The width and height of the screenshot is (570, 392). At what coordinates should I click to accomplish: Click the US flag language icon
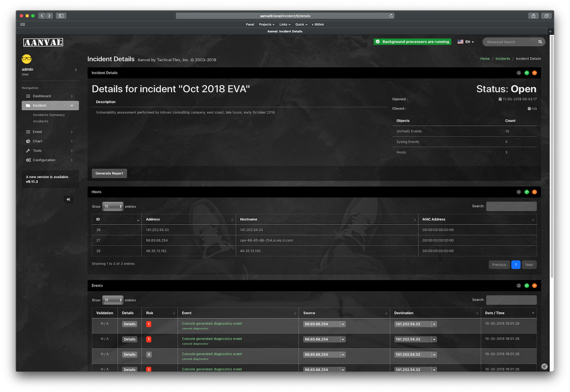click(460, 42)
